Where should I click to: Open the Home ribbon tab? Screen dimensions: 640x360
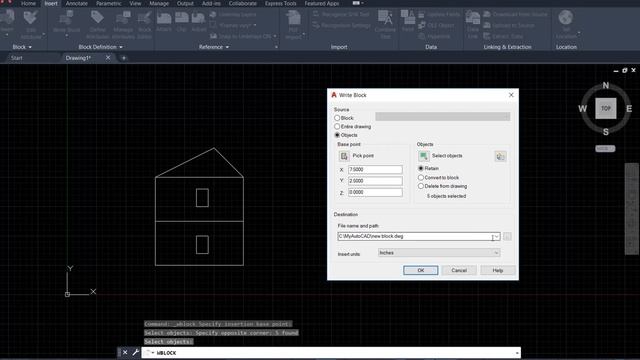click(x=28, y=3)
